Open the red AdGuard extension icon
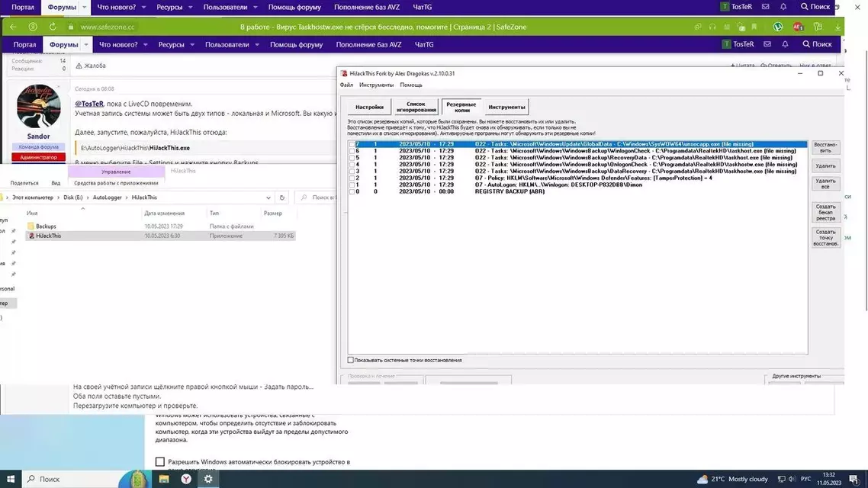This screenshot has height=488, width=868. (798, 27)
